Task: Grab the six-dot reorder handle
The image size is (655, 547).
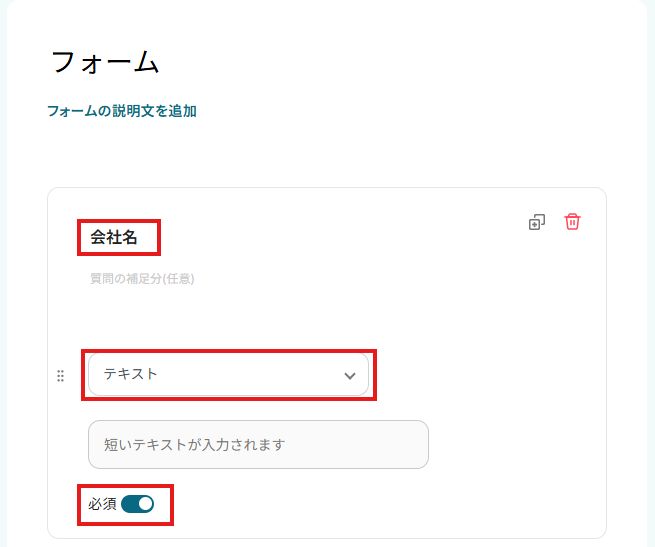Action: tap(60, 376)
